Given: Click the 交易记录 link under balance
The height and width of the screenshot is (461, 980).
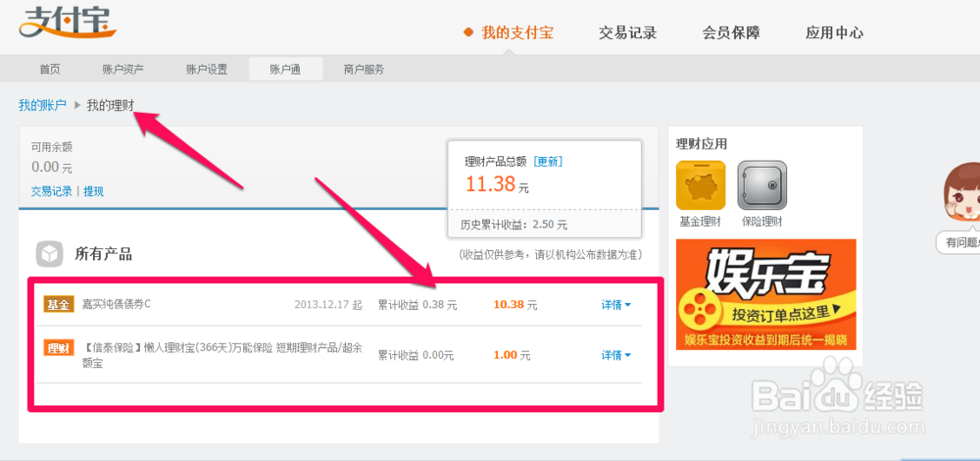Looking at the screenshot, I should click(x=52, y=191).
